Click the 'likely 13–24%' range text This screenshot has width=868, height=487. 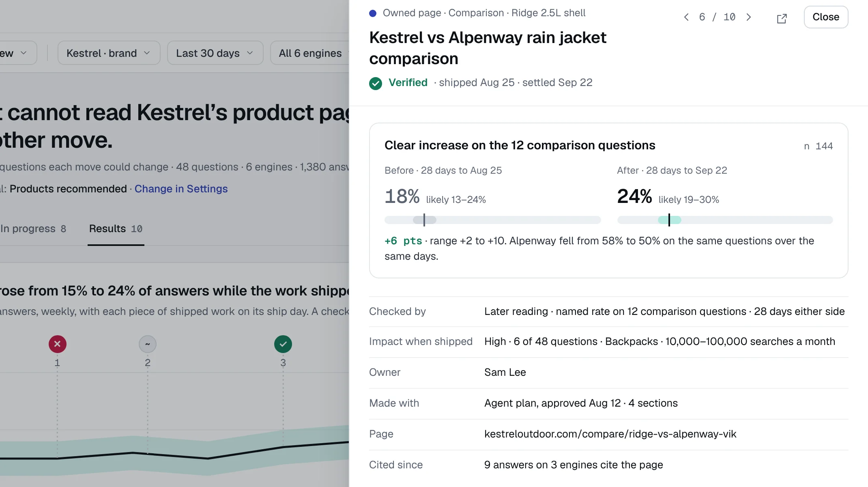click(456, 200)
